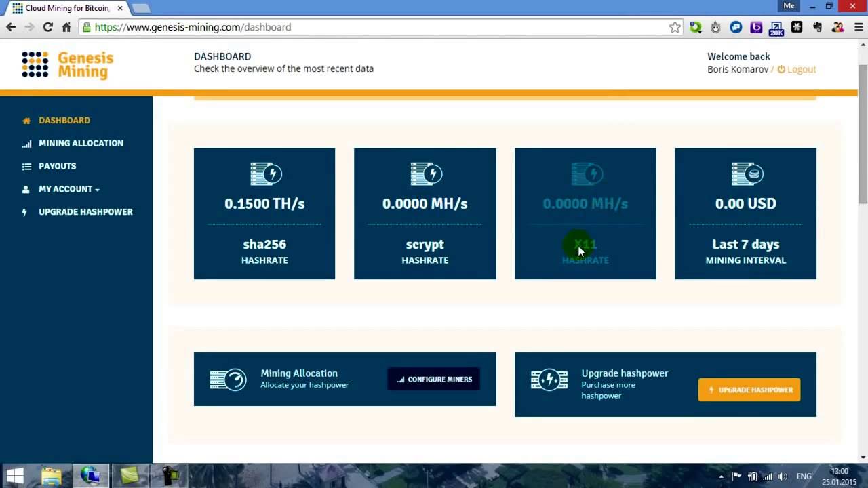Expand the My Account dropdown
This screenshot has width=868, height=488.
pyautogui.click(x=69, y=189)
